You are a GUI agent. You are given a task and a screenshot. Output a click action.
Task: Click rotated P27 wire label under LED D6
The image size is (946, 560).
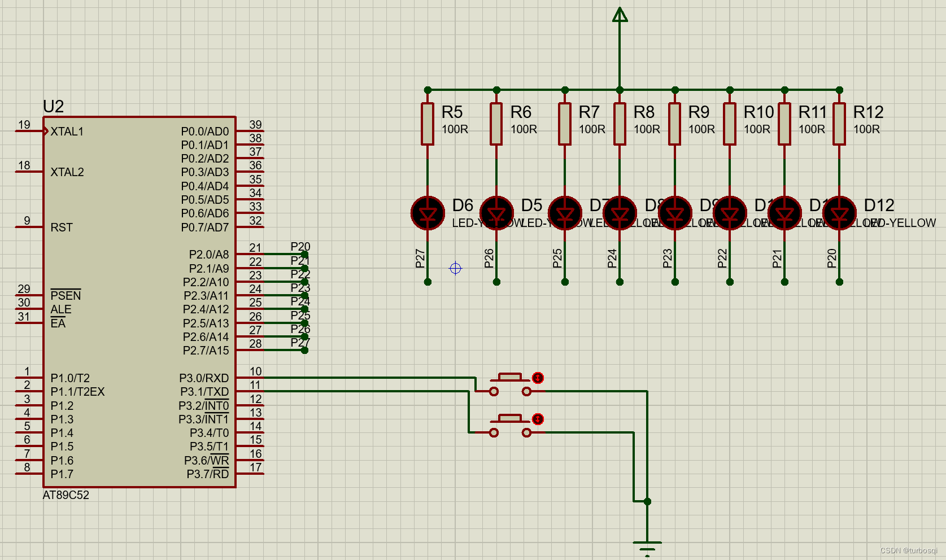pyautogui.click(x=420, y=258)
